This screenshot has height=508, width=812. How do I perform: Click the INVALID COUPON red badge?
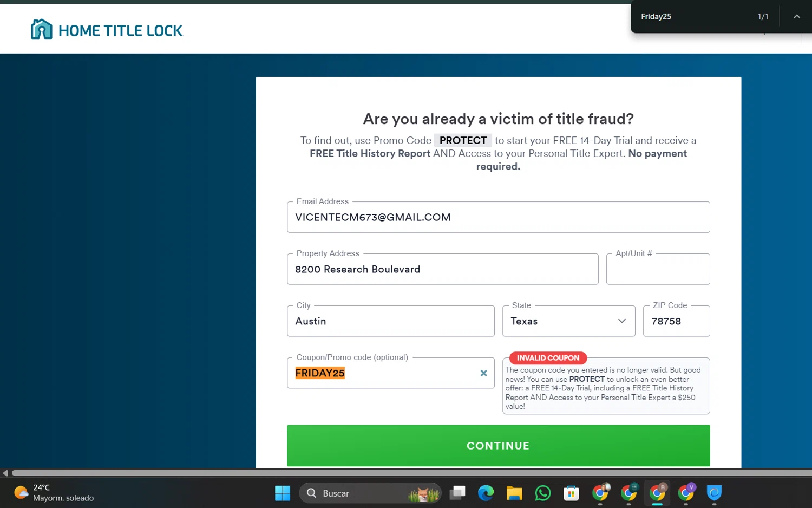[548, 358]
